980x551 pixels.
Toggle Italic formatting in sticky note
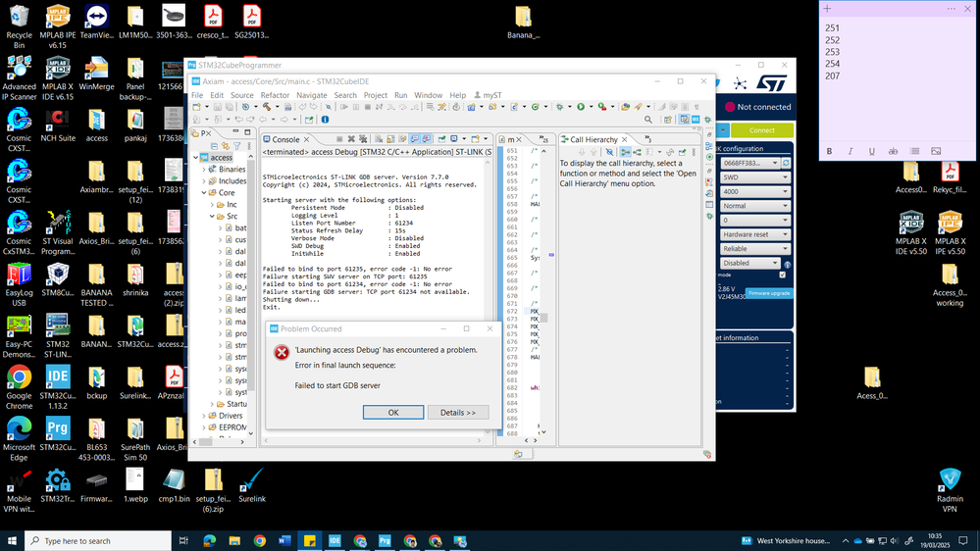click(x=851, y=151)
